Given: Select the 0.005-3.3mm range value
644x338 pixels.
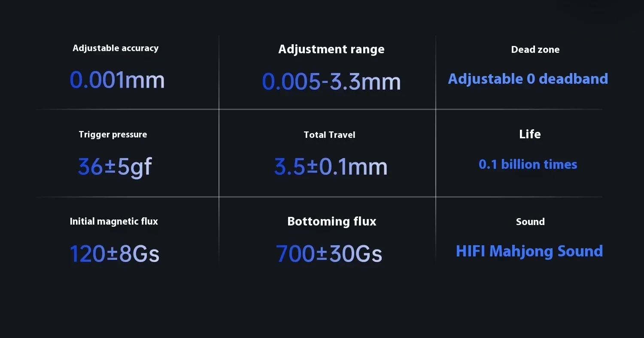Looking at the screenshot, I should click(x=331, y=81).
